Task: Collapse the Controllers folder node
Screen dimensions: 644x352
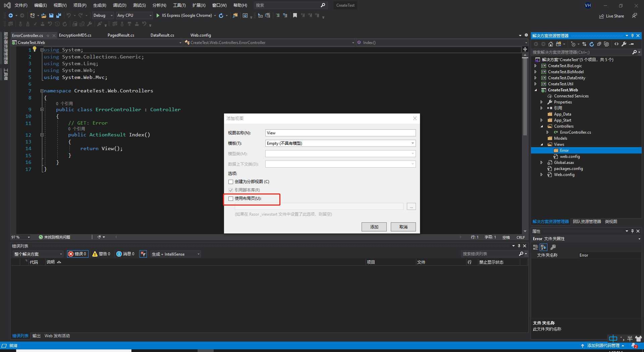Action: 542,126
